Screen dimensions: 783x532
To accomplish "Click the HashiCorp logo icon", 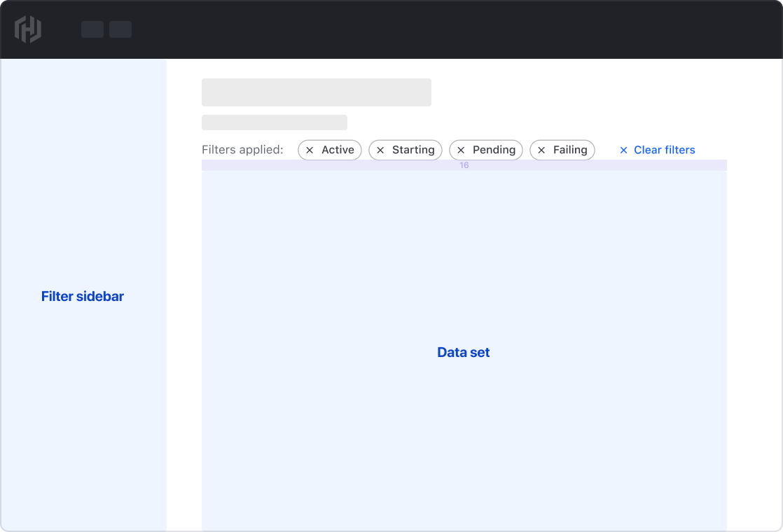I will pos(29,29).
